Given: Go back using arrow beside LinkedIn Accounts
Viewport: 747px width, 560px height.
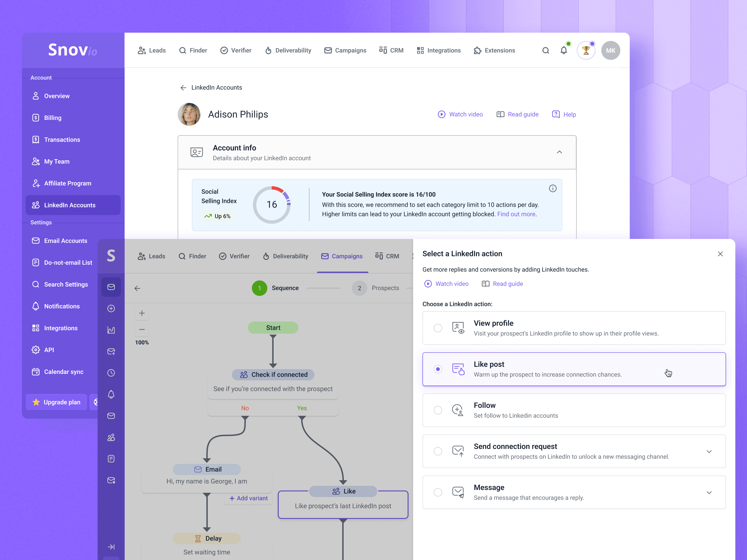Looking at the screenshot, I should [183, 88].
